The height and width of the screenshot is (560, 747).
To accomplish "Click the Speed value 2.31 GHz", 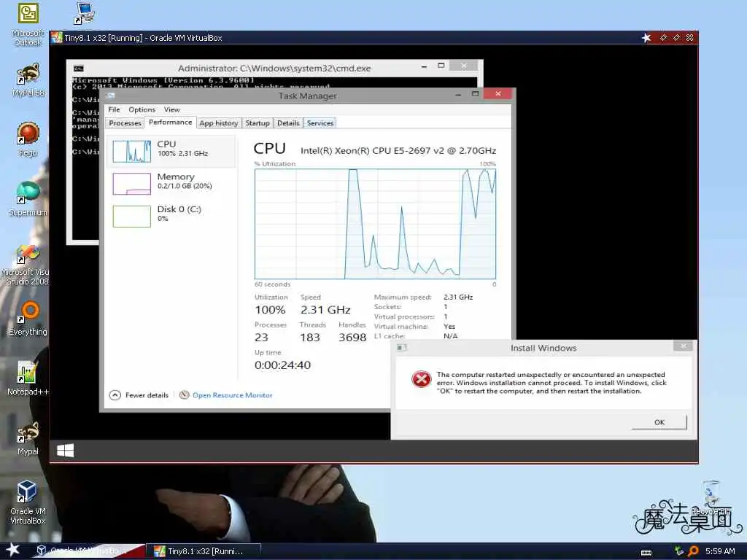I will (325, 310).
